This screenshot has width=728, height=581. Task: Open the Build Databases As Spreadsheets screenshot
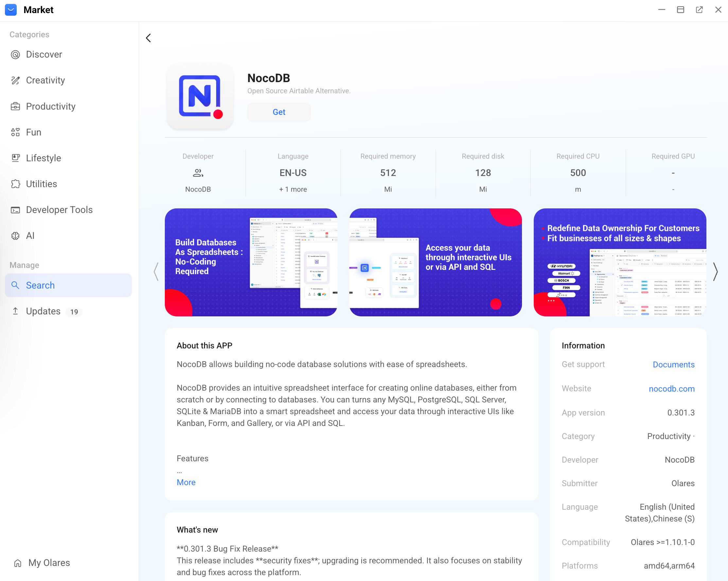251,262
